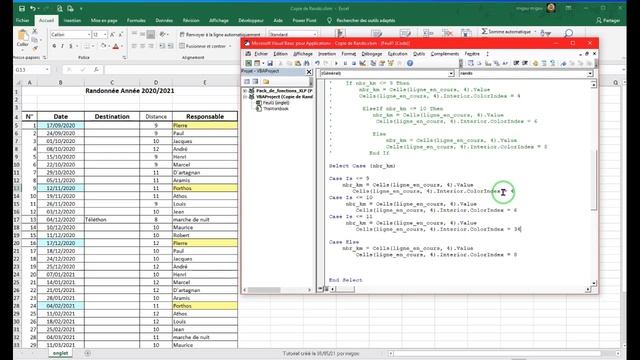
Task: Switch to Formules tab in Excel ribbon
Action: tap(136, 20)
